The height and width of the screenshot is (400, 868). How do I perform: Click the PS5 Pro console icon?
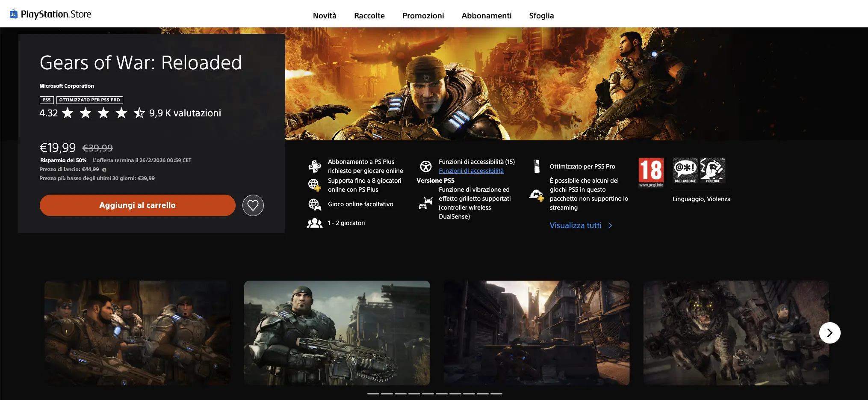537,166
